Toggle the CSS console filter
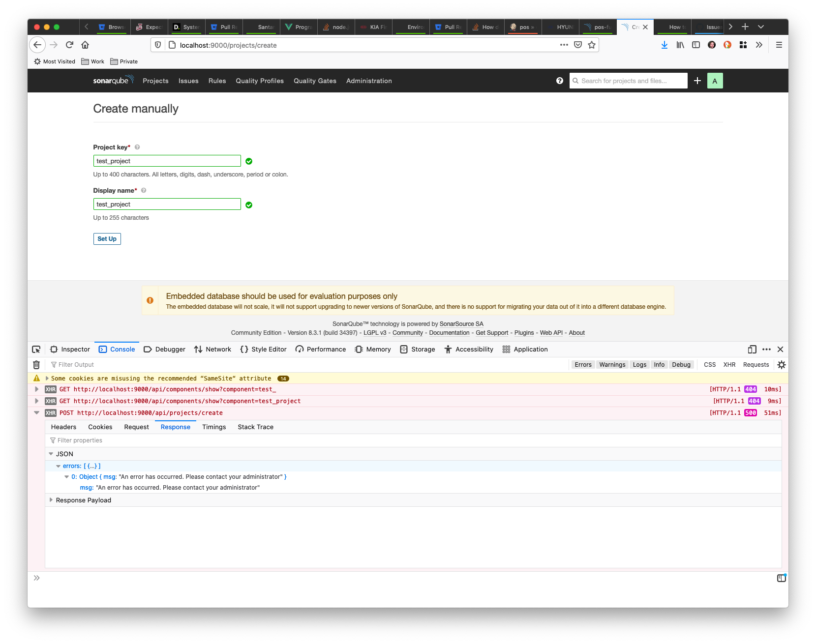The image size is (816, 644). tap(710, 365)
